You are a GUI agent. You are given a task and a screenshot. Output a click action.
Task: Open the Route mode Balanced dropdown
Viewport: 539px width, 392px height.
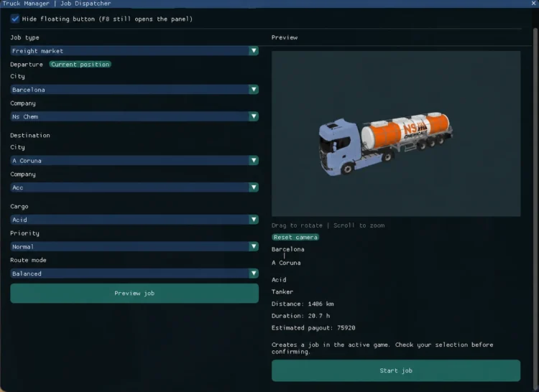(x=134, y=274)
